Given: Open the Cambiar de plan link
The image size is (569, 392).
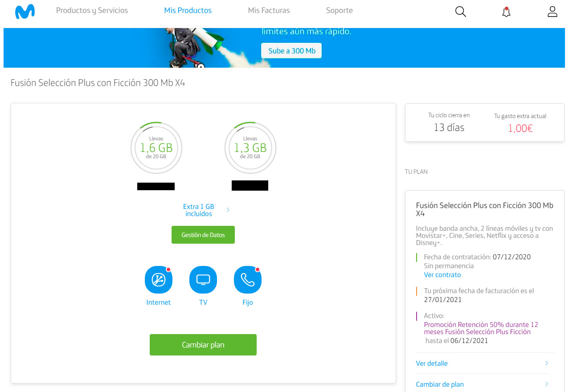Looking at the screenshot, I should pos(440,384).
